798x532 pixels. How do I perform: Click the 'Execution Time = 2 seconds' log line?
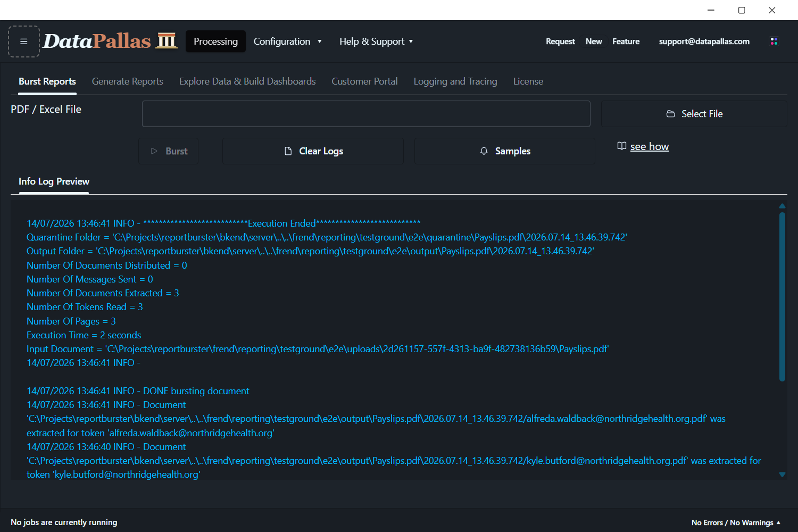[84, 335]
